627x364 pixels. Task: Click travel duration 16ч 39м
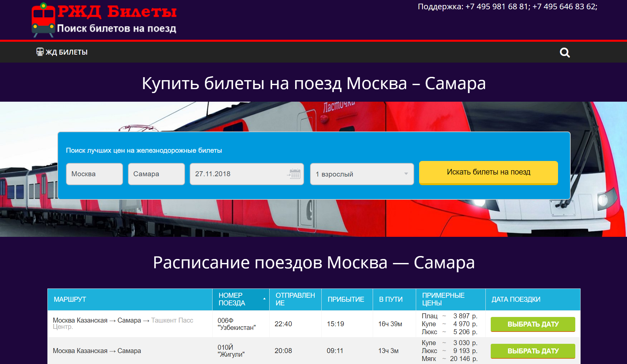(x=390, y=324)
